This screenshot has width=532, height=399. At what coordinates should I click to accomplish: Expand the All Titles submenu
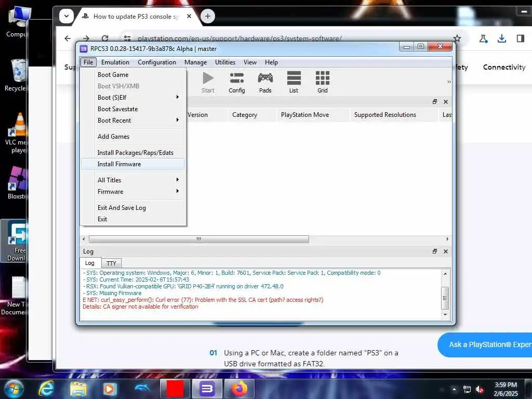tap(133, 180)
